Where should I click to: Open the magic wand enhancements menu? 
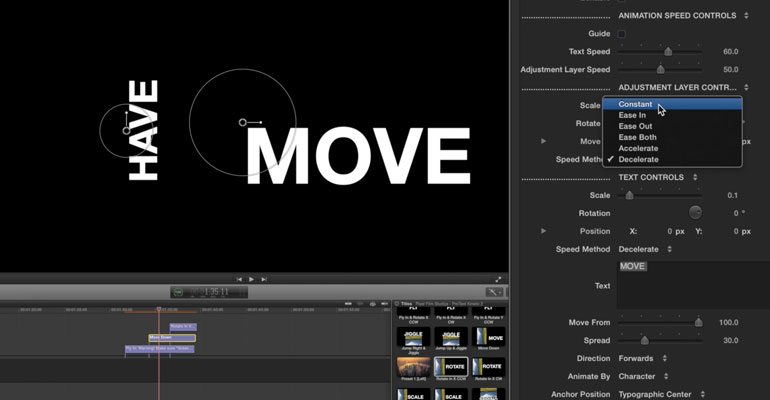pyautogui.click(x=495, y=293)
